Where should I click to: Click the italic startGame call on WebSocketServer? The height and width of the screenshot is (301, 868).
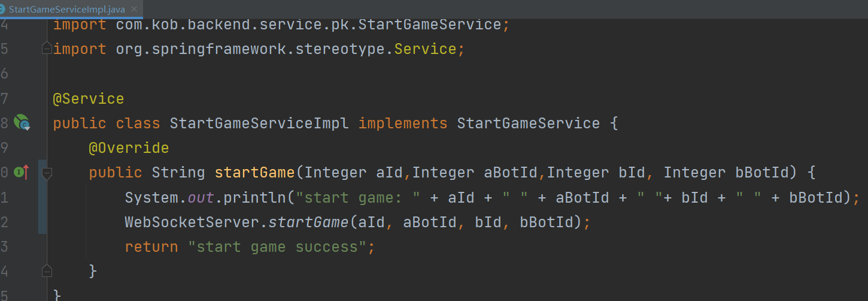coord(308,222)
